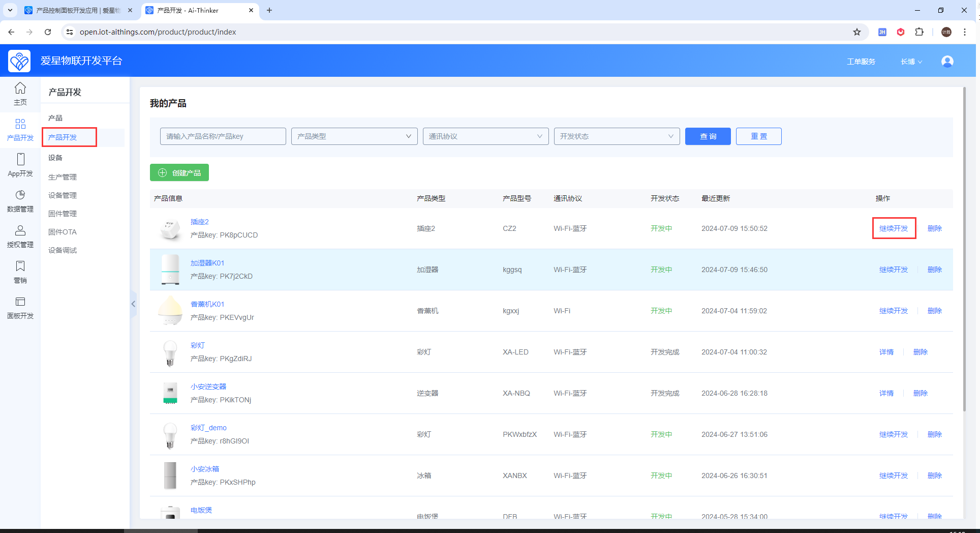Click the JH extension icon
Viewport: 980px width, 533px height.
point(882,32)
